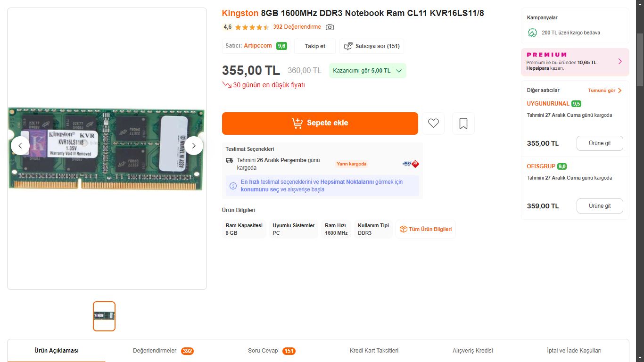Select the RAM thumbnail below image
This screenshot has height=362, width=644.
(104, 316)
